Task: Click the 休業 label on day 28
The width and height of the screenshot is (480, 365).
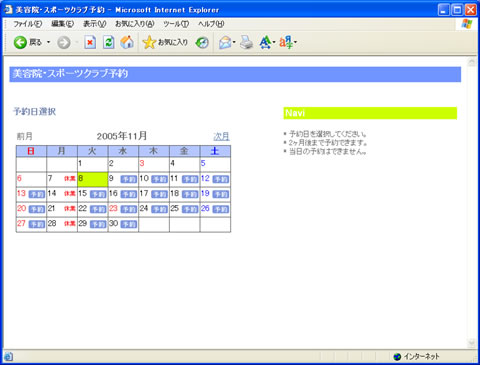Action: click(x=70, y=224)
